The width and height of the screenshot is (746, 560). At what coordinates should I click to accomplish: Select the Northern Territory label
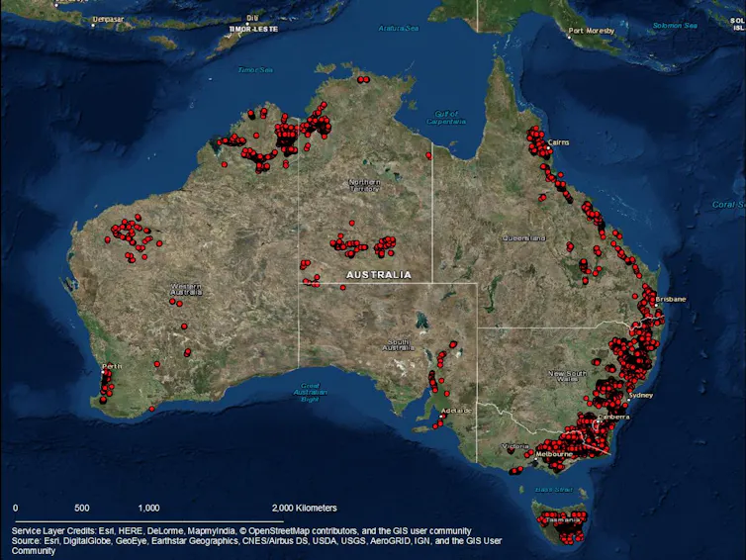[x=364, y=186]
